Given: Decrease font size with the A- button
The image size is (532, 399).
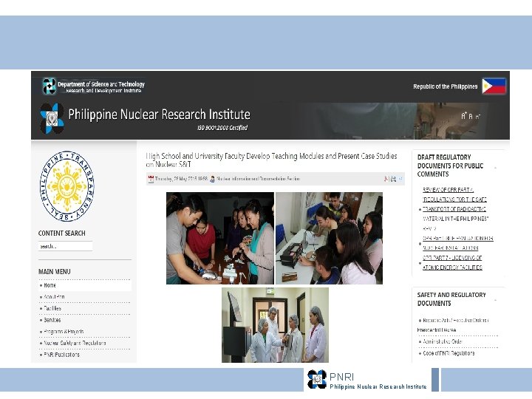Looking at the screenshot, I should click(478, 117).
